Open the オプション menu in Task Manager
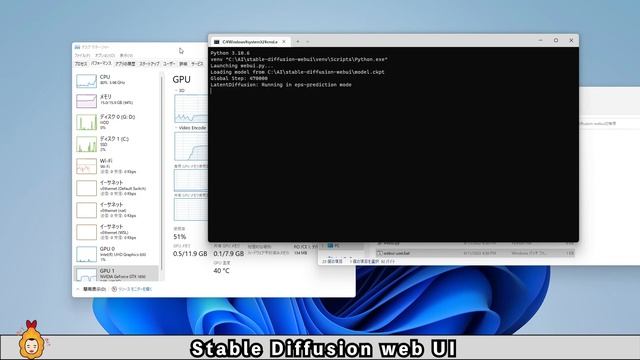Viewport: 640px width, 360px height. [x=105, y=56]
